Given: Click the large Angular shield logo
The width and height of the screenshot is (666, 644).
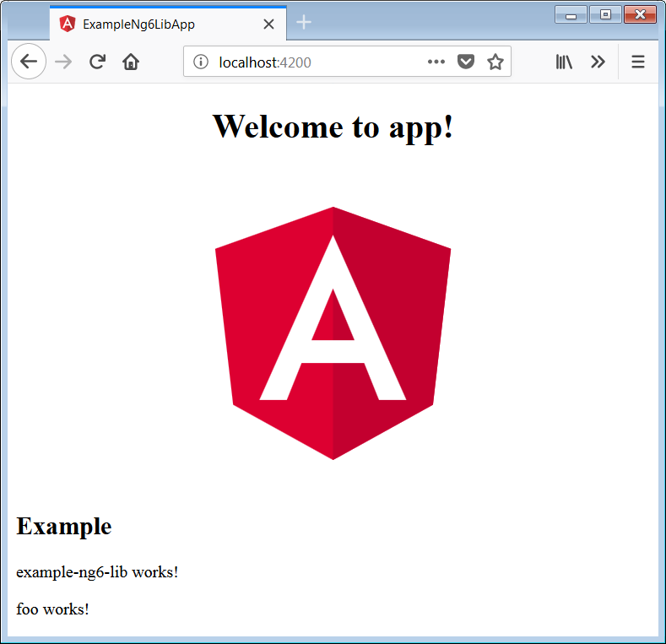Looking at the screenshot, I should tap(333, 333).
